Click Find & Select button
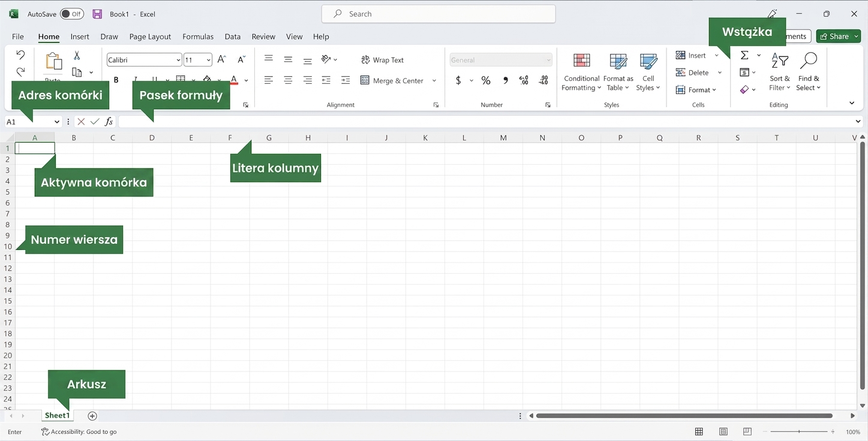The width and height of the screenshot is (868, 441). pyautogui.click(x=809, y=72)
